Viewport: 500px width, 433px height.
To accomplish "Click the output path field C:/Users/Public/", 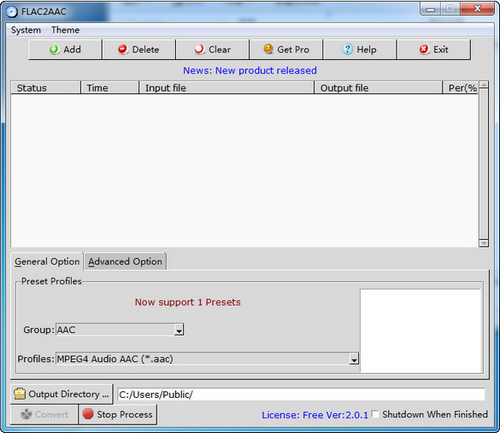I will pos(301,394).
